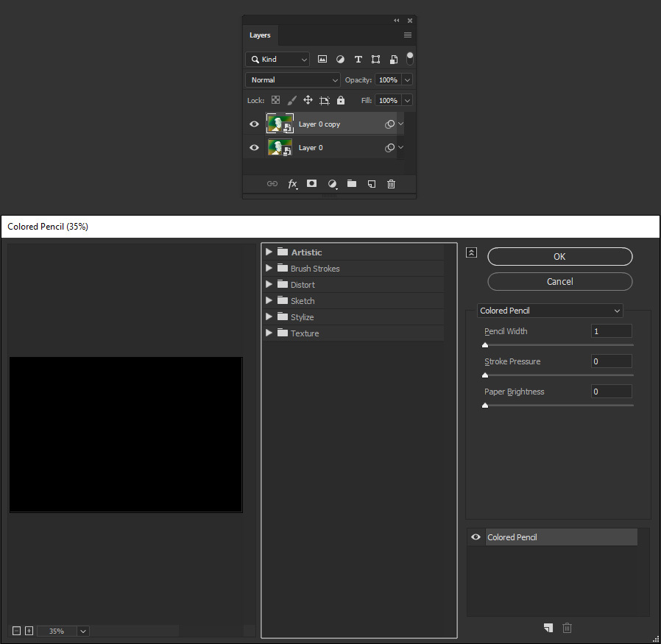Filter layers by pixel layer icon
This screenshot has width=661, height=644.
(322, 60)
